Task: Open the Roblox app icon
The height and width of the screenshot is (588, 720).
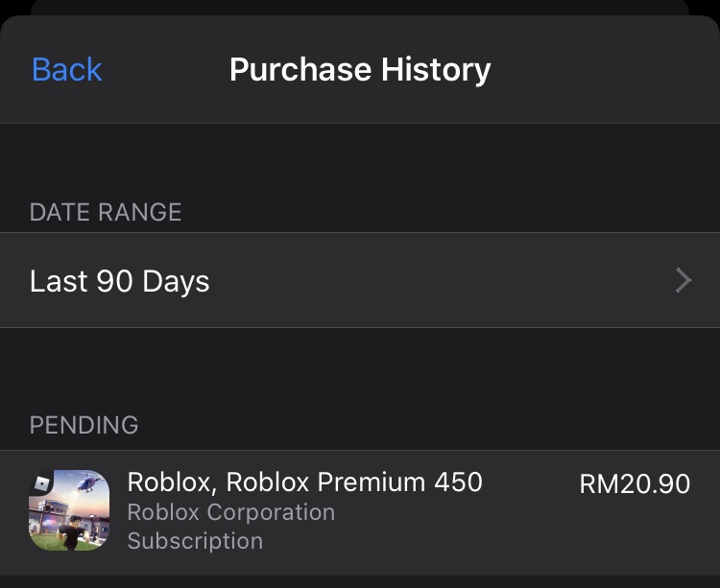Action: 69,510
